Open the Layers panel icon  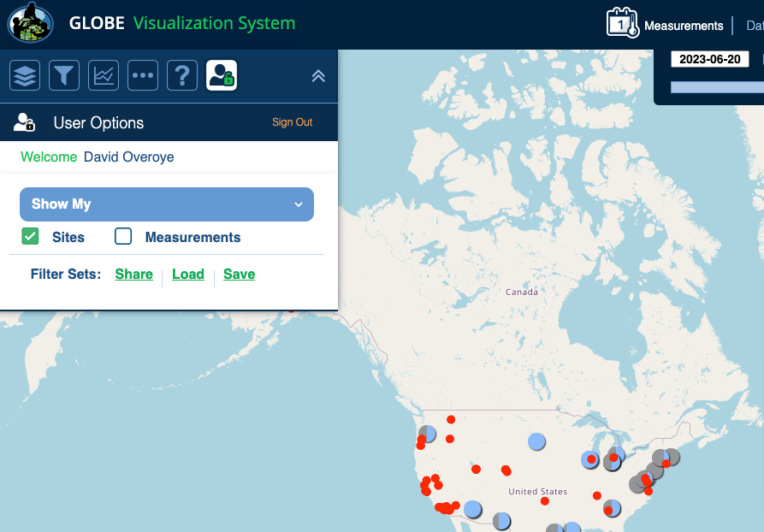click(x=25, y=75)
